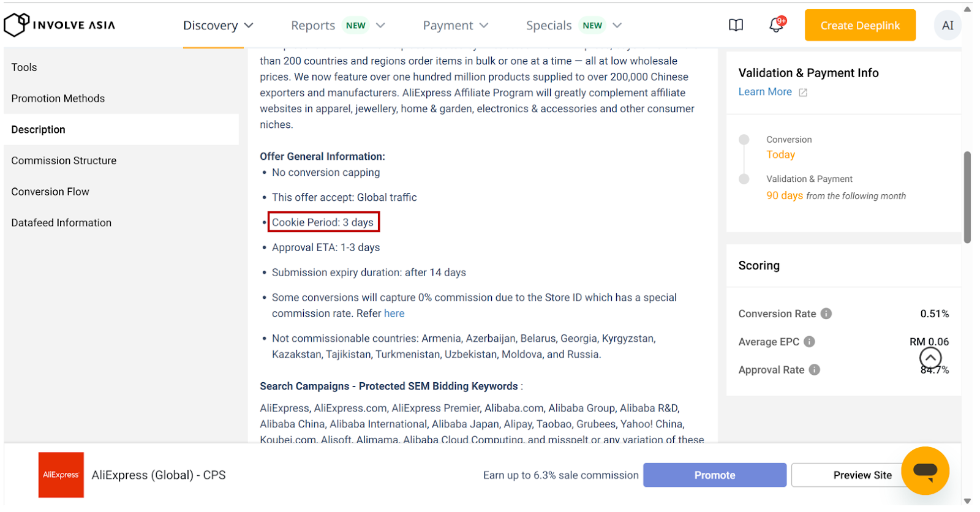Image resolution: width=980 pixels, height=512 pixels.
Task: Show info for Approval Rate
Action: point(814,370)
